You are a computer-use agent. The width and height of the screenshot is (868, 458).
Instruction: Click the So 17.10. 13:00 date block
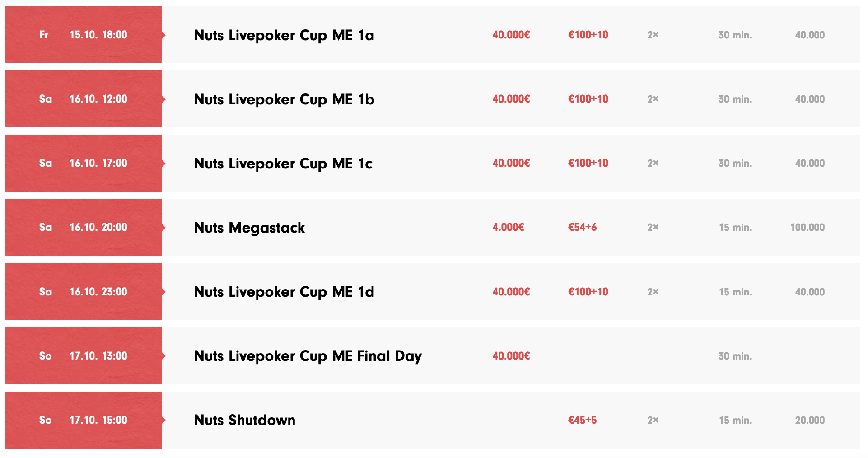click(x=83, y=356)
